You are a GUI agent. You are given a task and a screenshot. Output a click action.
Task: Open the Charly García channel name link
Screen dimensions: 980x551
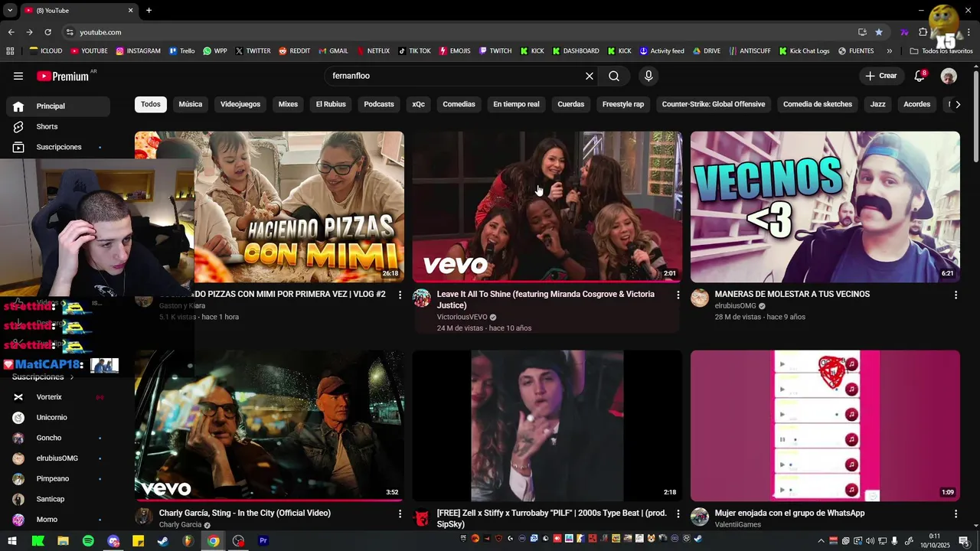pos(180,525)
